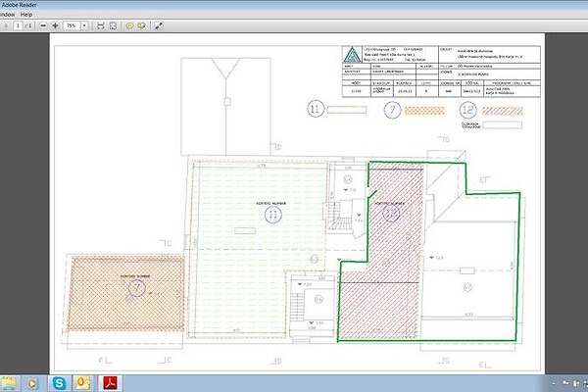Click the 75% zoom level field
The width and height of the screenshot is (588, 392).
click(71, 24)
